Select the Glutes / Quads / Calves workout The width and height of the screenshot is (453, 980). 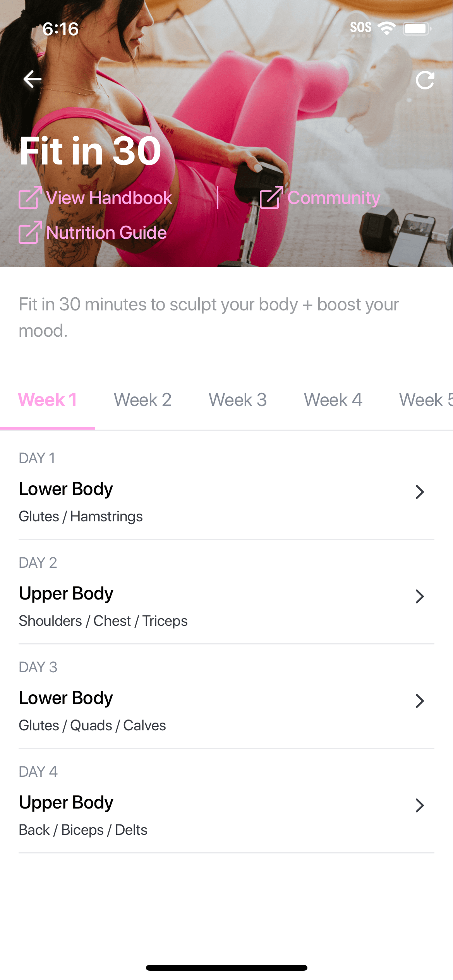point(92,725)
